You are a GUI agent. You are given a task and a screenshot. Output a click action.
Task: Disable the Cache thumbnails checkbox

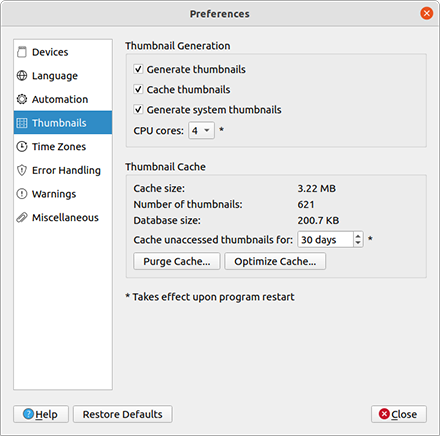point(138,89)
